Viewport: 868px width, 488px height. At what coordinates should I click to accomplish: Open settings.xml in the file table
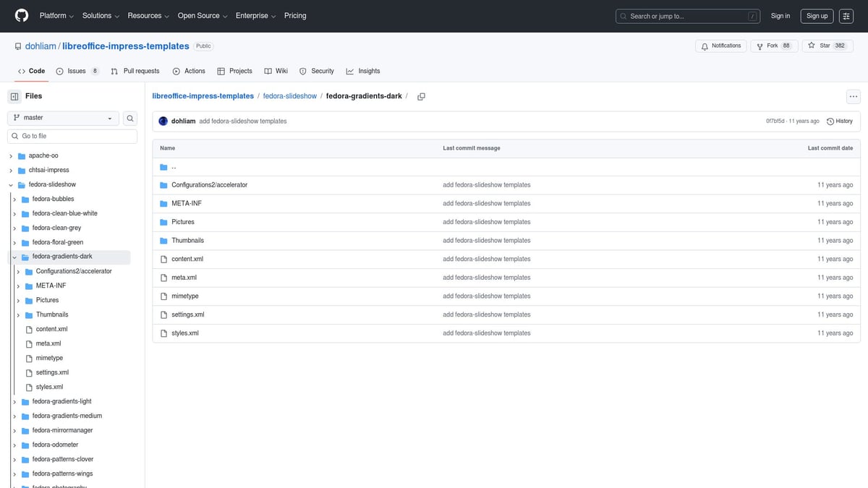[188, 314]
